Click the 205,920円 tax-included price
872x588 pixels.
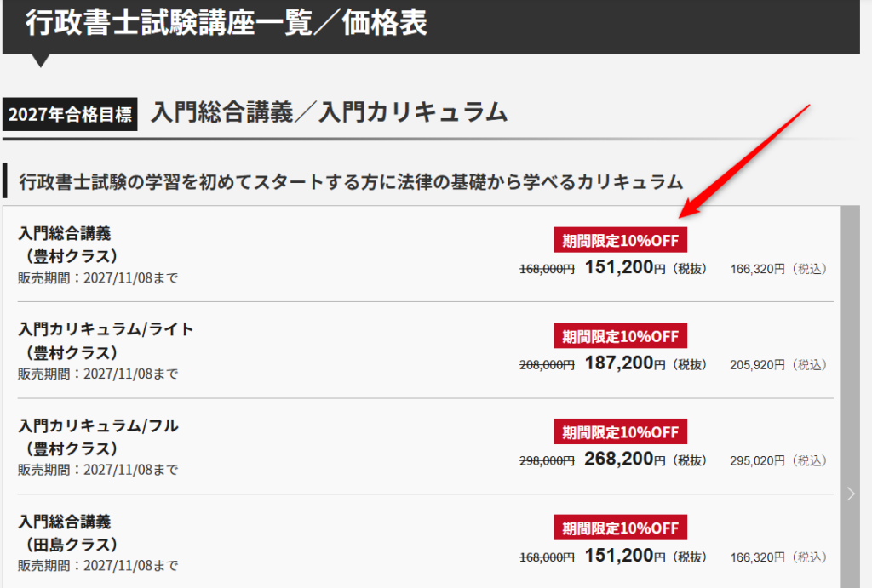(x=757, y=365)
